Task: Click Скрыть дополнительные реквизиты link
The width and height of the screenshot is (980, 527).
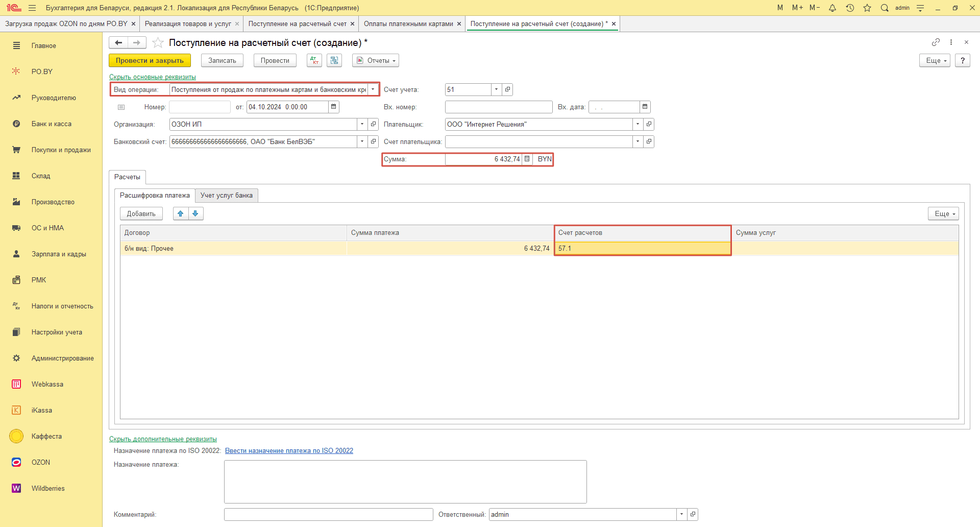Action: [163, 439]
